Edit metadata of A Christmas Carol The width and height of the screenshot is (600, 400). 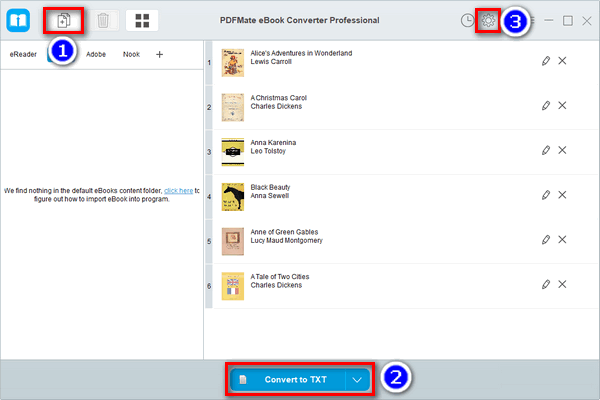pyautogui.click(x=546, y=106)
